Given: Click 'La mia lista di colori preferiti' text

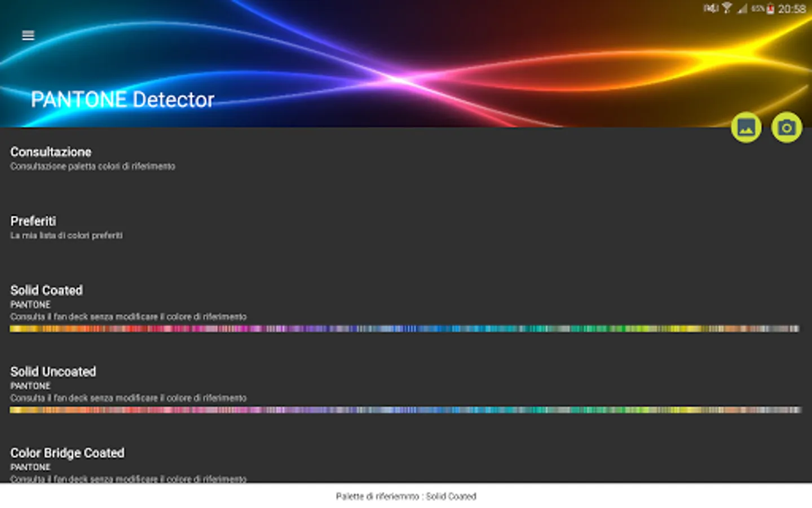Looking at the screenshot, I should [66, 235].
